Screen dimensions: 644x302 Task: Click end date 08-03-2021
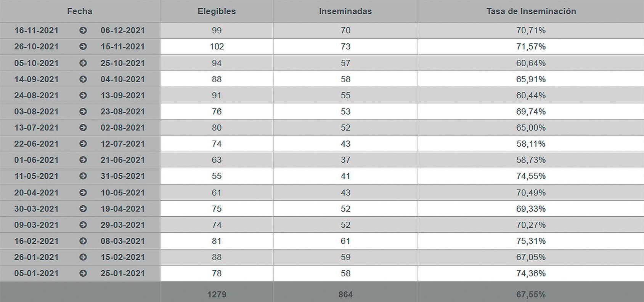123,241
